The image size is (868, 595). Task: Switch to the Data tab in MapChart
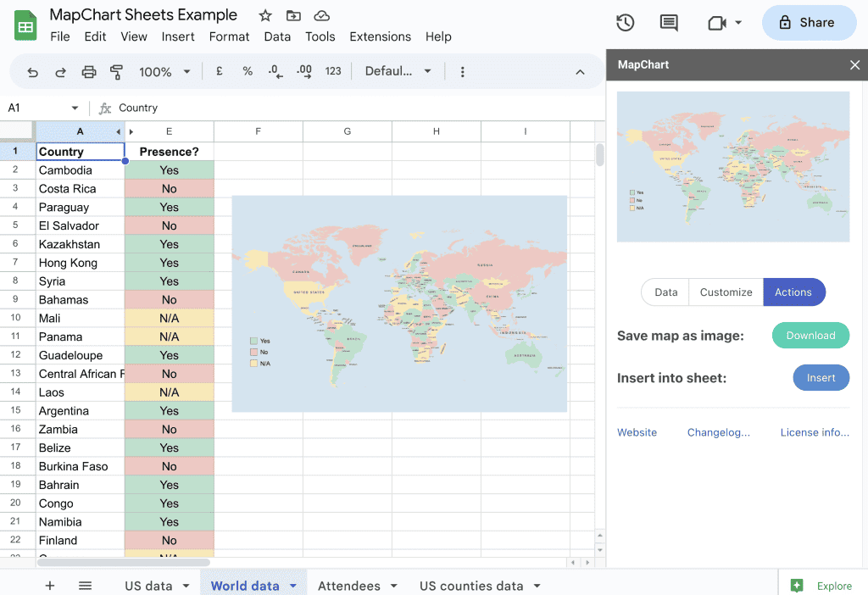pos(665,292)
